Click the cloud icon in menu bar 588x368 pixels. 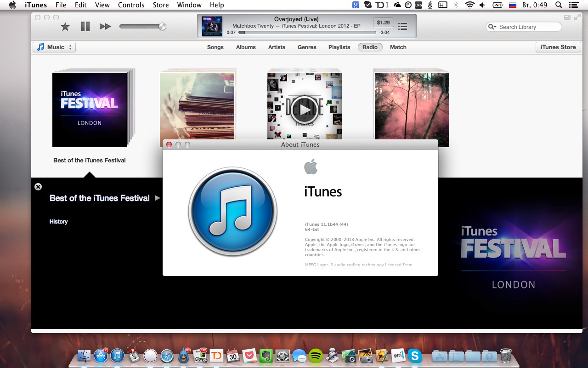point(397,5)
